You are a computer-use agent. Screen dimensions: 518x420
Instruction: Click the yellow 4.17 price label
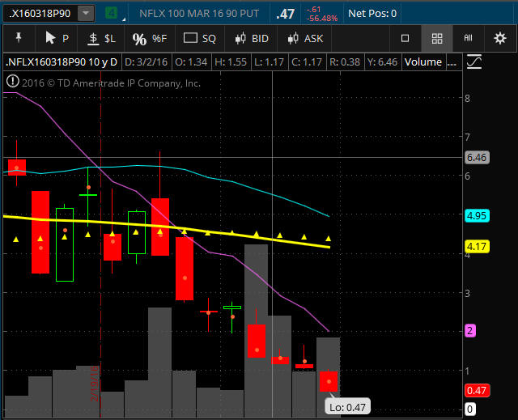click(x=475, y=246)
